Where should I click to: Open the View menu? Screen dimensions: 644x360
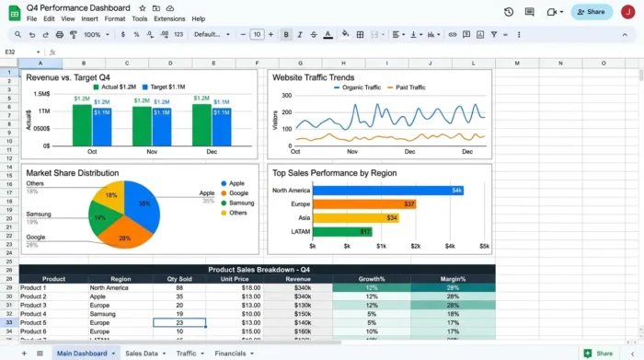click(x=68, y=19)
